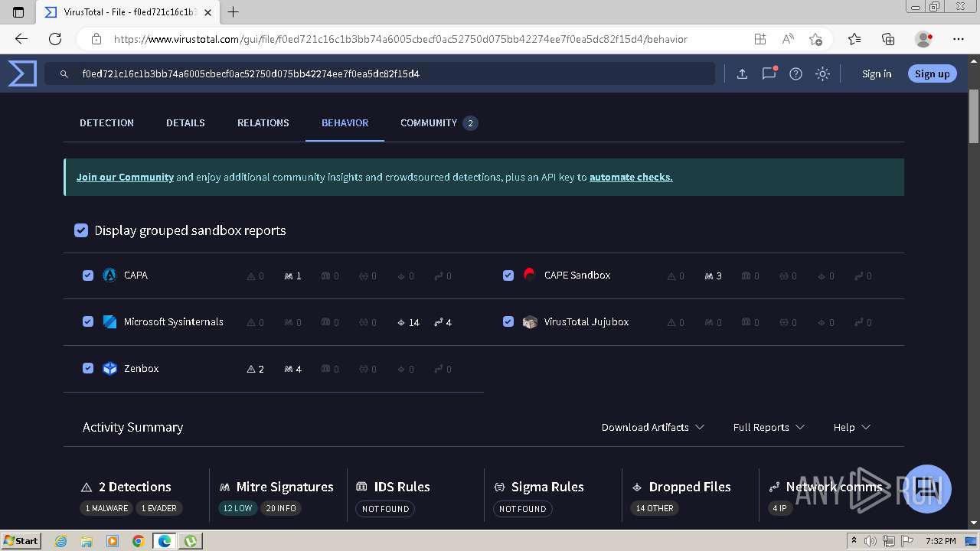The width and height of the screenshot is (980, 551).
Task: Click the VirusTotal Jujubox logo
Action: pyautogui.click(x=530, y=322)
